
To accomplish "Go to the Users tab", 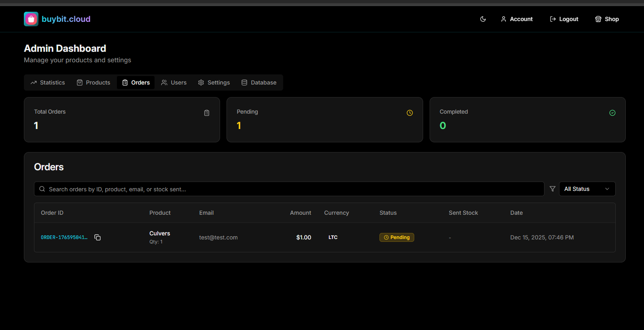I will tap(174, 82).
